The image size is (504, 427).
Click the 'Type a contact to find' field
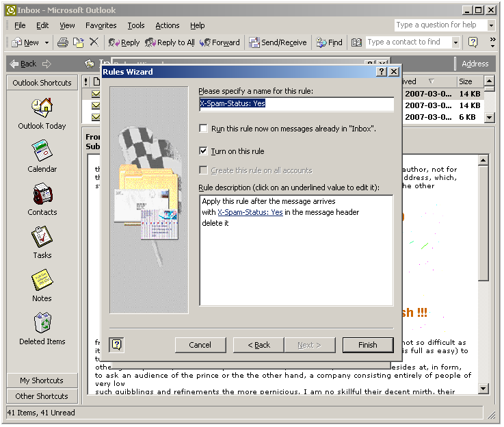coord(408,42)
